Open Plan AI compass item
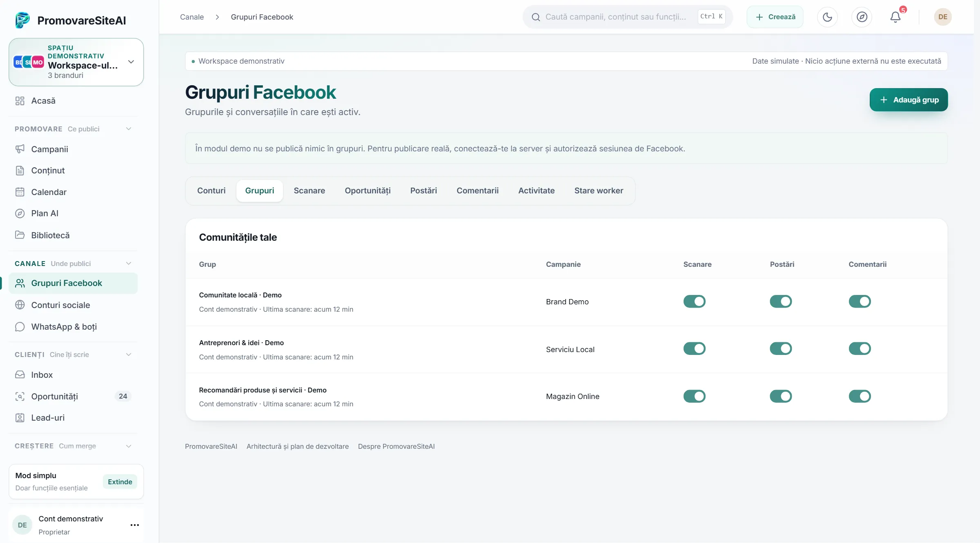 click(x=73, y=213)
